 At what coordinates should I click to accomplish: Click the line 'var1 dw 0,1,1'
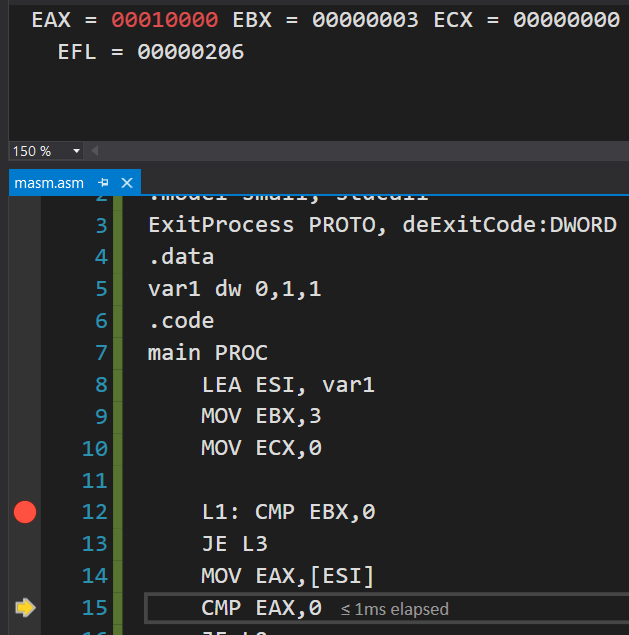[235, 289]
